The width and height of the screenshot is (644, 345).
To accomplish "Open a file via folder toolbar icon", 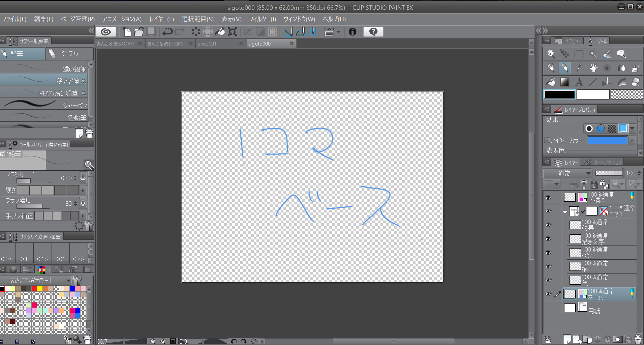I will pyautogui.click(x=139, y=32).
